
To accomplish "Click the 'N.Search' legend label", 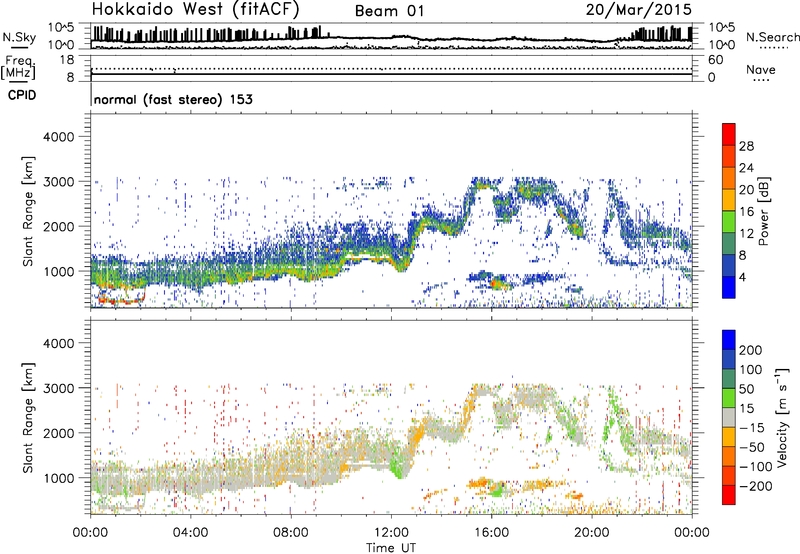I will (772, 37).
